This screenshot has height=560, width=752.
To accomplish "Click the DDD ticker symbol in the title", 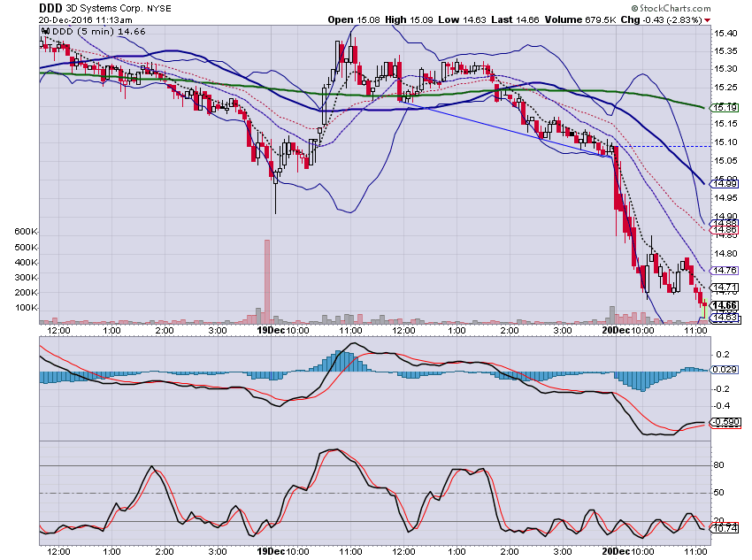I will coord(50,8).
